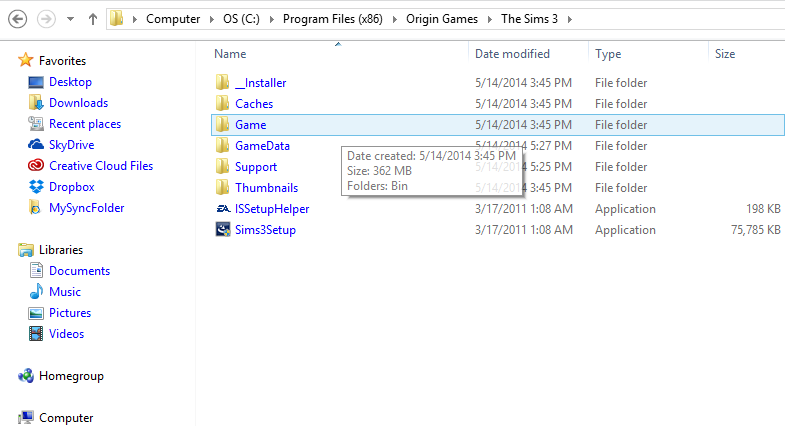The image size is (785, 426).
Task: Open the Homegroup sidebar item
Action: coord(71,376)
